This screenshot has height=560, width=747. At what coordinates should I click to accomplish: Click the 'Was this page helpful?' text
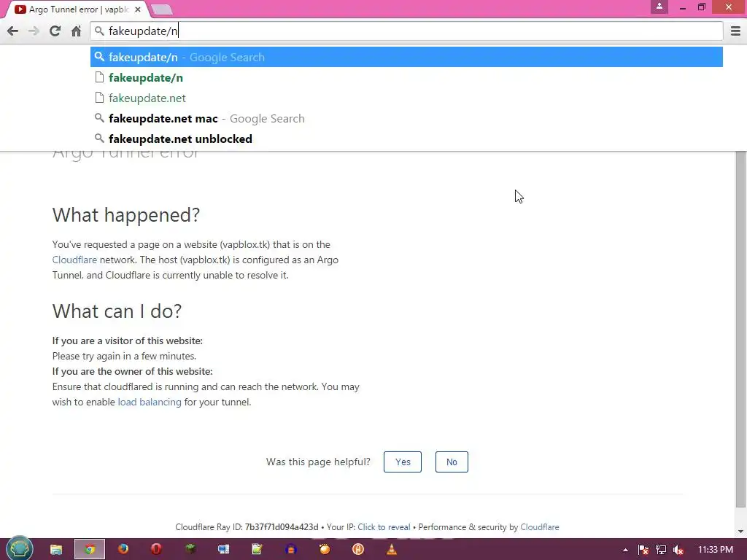pyautogui.click(x=318, y=462)
